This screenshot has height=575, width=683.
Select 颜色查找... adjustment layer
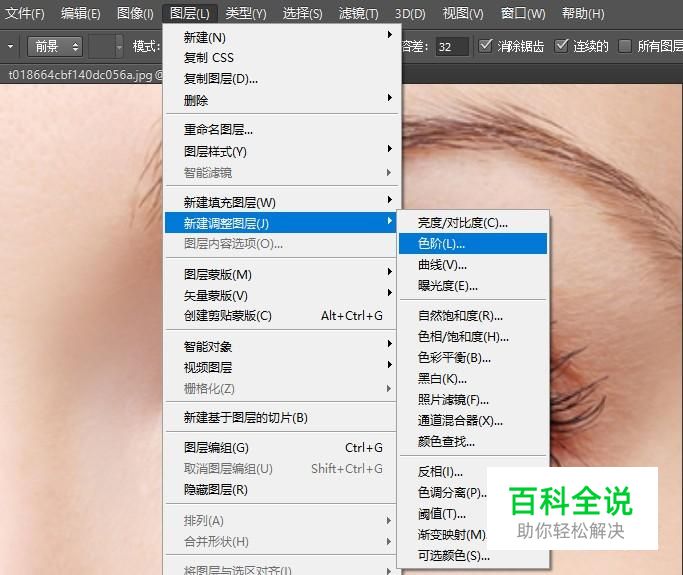(x=473, y=441)
